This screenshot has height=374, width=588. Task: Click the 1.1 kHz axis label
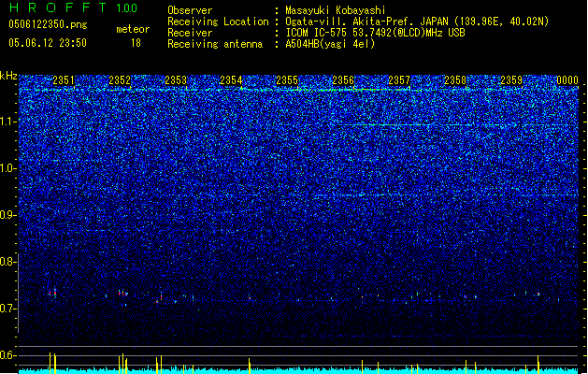7,122
